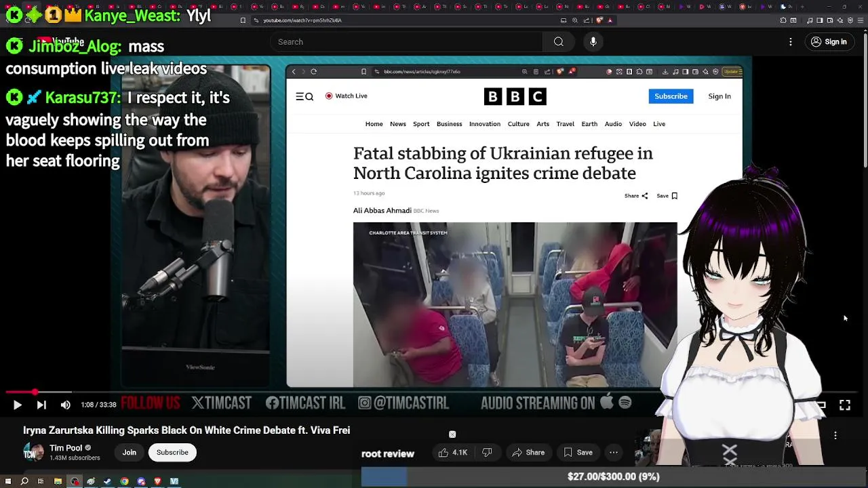Screen dimensions: 868x488
Task: Dislike the video
Action: point(487,452)
